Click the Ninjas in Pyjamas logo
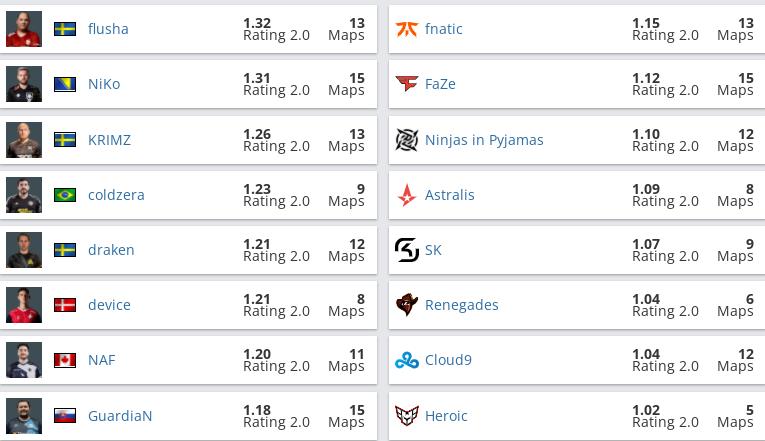 pyautogui.click(x=406, y=140)
